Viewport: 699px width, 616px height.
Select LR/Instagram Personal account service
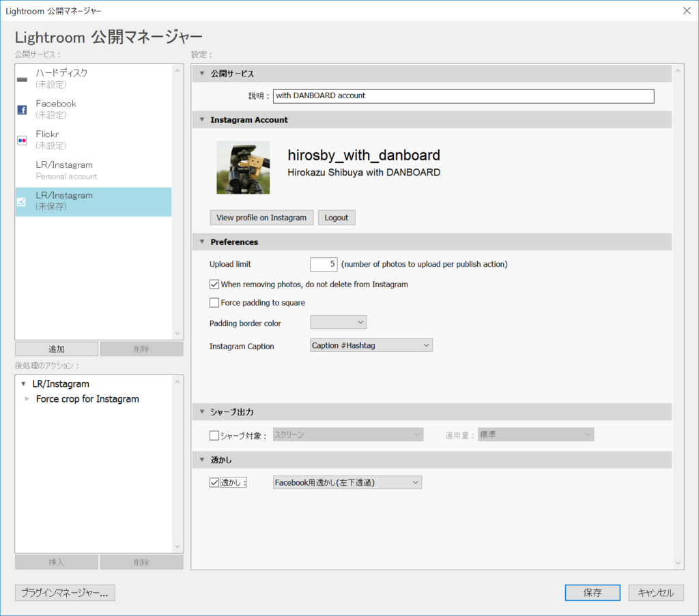(x=94, y=171)
